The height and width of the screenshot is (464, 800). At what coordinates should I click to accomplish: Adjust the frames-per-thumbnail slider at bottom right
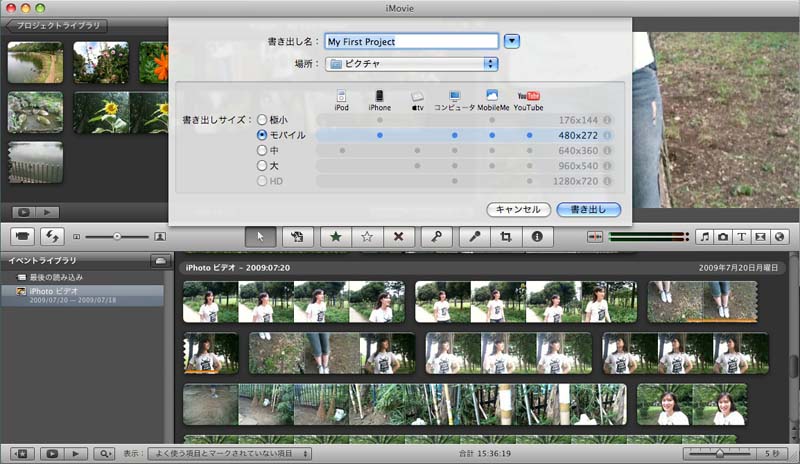pyautogui.click(x=719, y=453)
